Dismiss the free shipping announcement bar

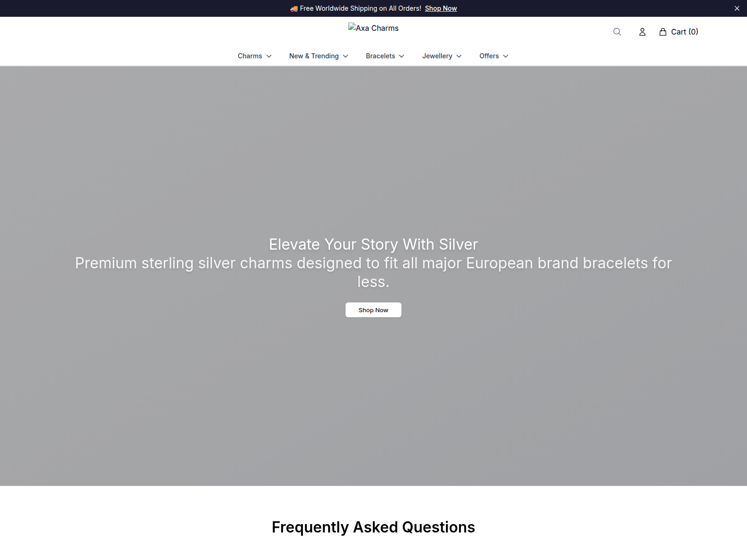pyautogui.click(x=737, y=8)
